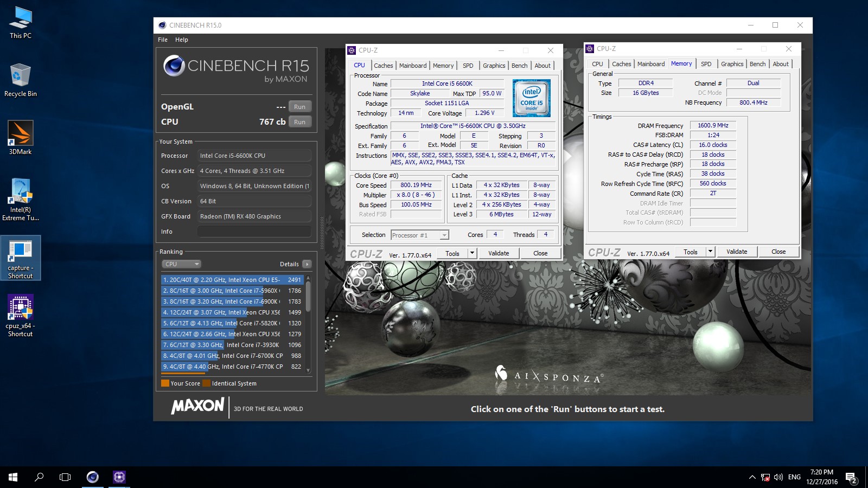Click Close button in left CPU-Z
This screenshot has height=488, width=868.
coord(540,253)
